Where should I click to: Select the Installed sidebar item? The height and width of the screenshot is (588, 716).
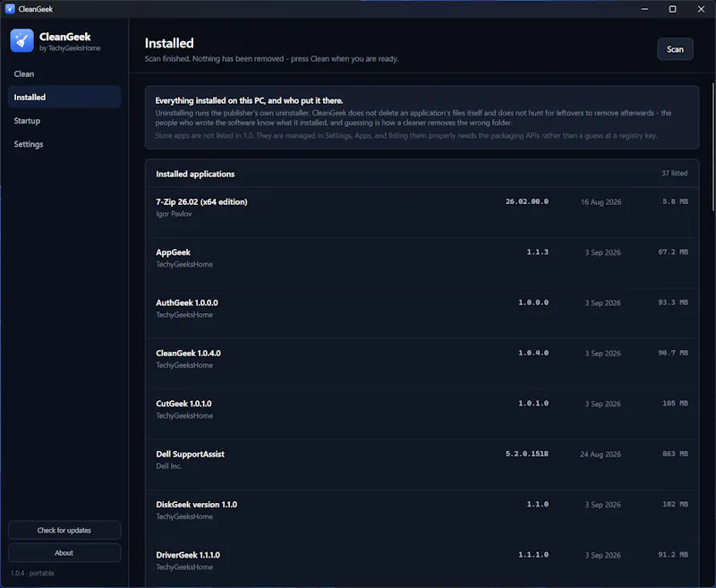64,98
